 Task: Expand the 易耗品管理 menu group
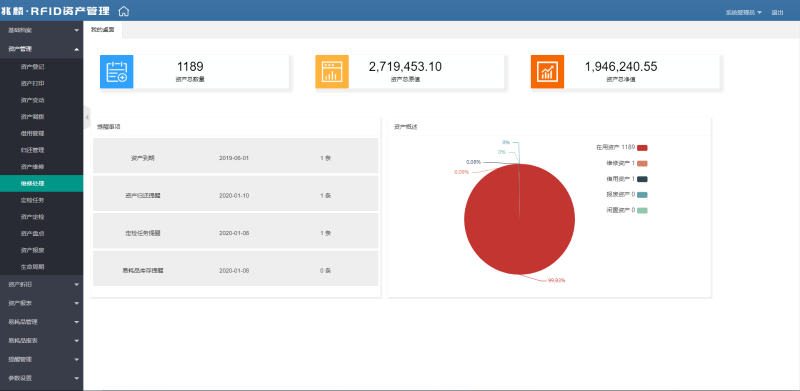tap(41, 322)
